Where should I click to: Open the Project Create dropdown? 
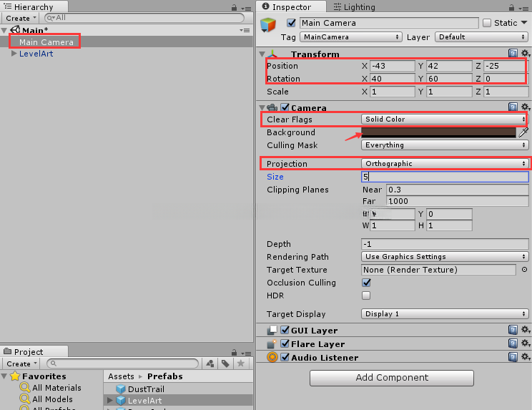(x=21, y=363)
